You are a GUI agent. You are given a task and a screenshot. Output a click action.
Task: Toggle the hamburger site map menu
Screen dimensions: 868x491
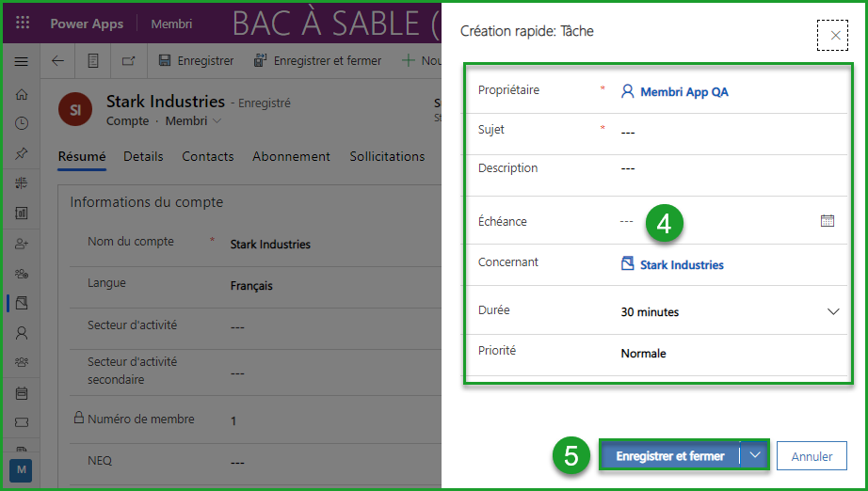coord(22,61)
